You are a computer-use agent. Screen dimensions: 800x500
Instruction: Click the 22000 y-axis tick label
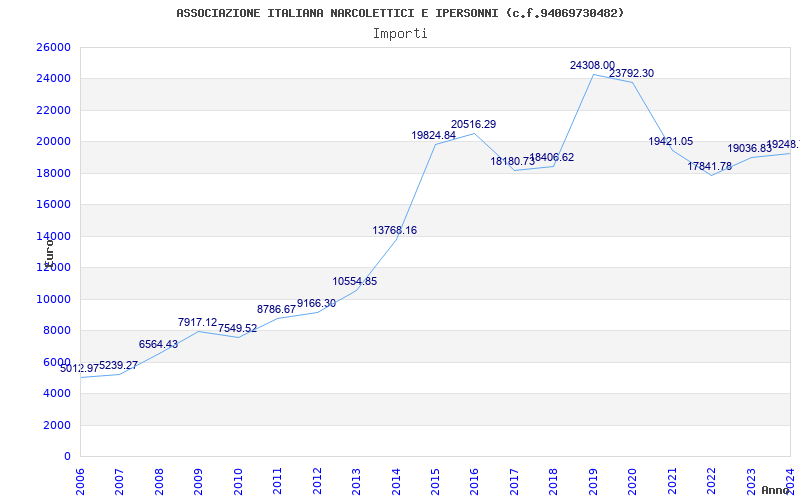54,110
